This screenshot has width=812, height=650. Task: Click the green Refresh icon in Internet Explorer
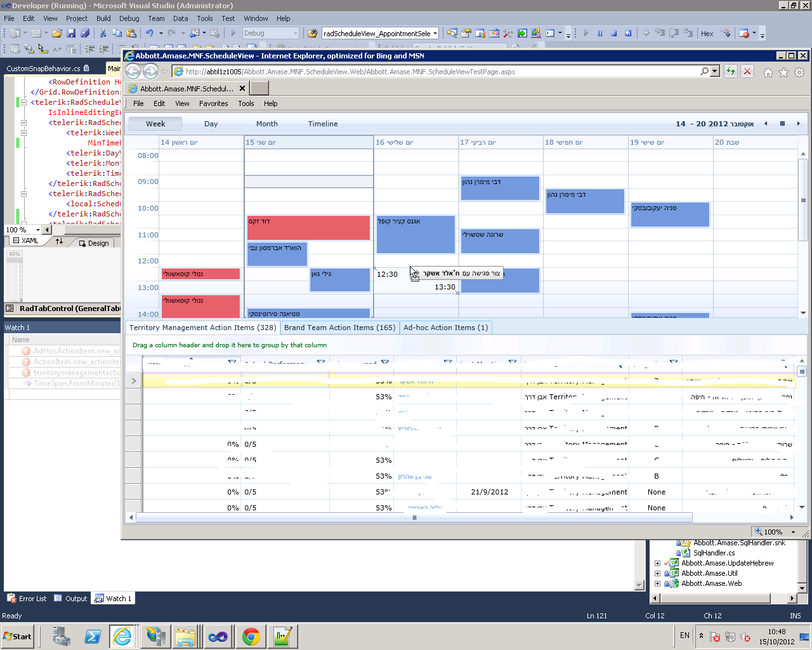pyautogui.click(x=731, y=72)
